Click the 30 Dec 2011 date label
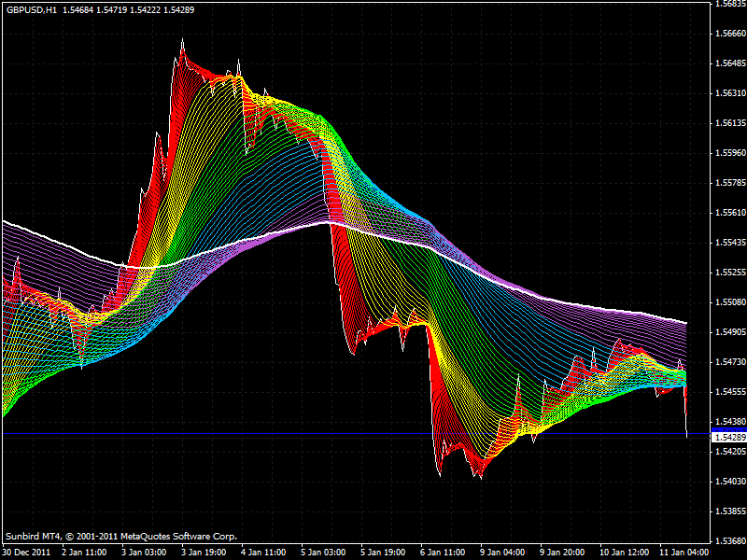Image resolution: width=747 pixels, height=560 pixels. tap(27, 551)
